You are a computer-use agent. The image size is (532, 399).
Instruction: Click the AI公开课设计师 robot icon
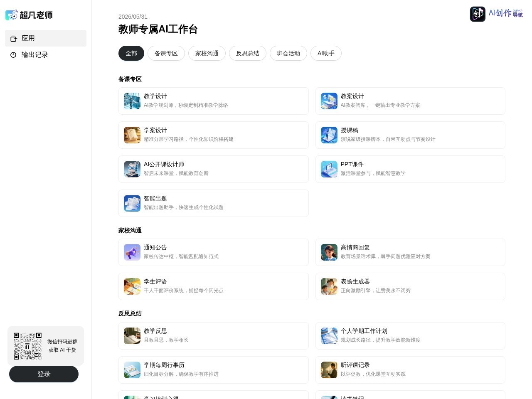[x=132, y=169]
